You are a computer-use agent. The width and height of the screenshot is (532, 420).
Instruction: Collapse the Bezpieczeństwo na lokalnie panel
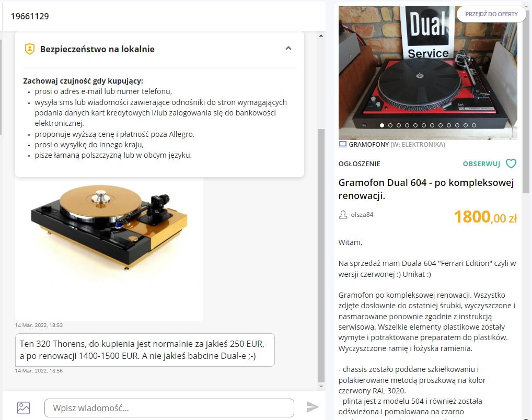[x=288, y=48]
